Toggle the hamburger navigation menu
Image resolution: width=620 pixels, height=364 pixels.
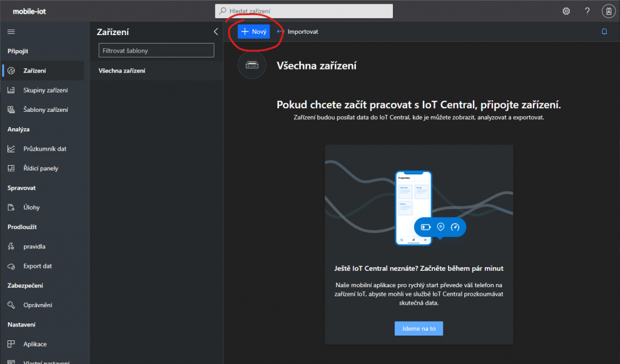click(11, 31)
